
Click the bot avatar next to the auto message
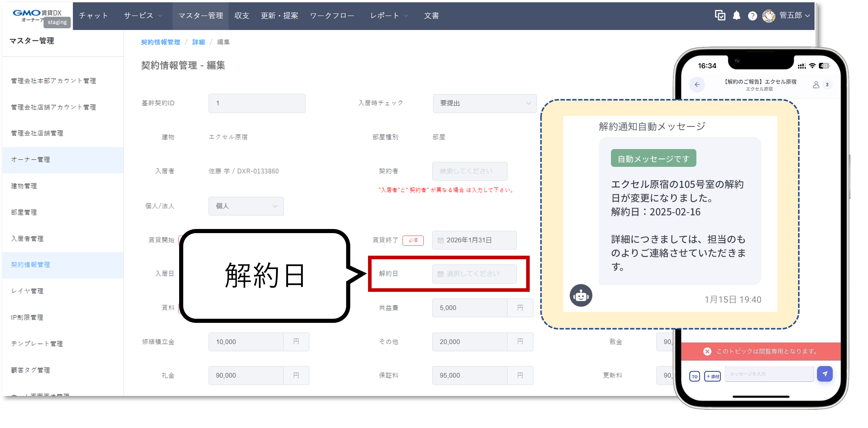(x=581, y=295)
